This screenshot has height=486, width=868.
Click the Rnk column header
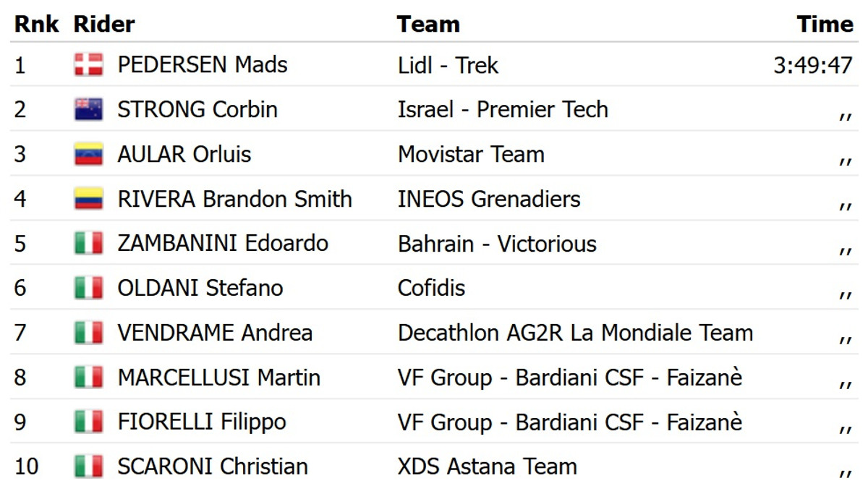[37, 24]
